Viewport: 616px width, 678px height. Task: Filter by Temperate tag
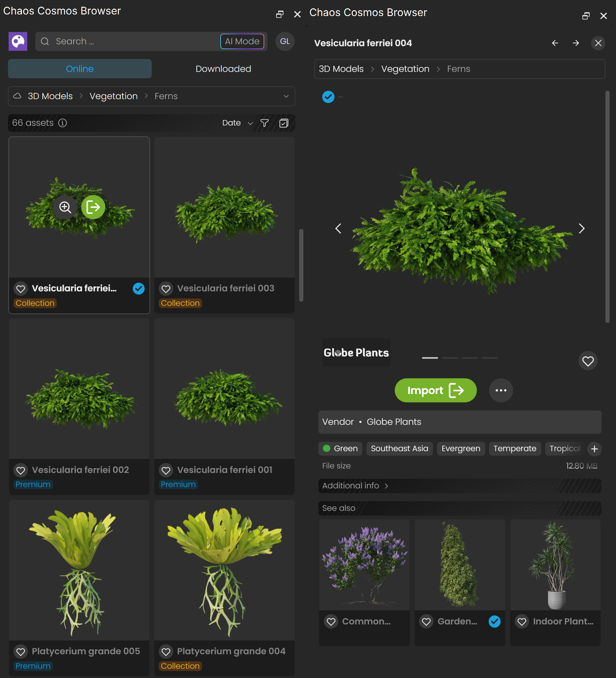point(515,449)
